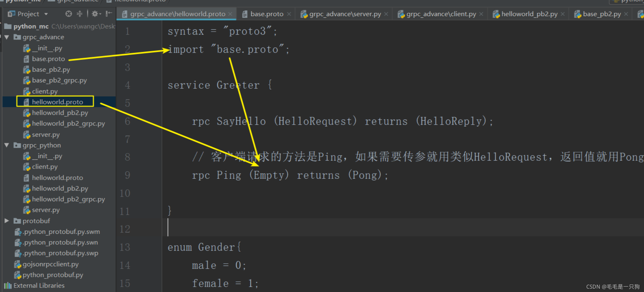Select base.proto file in grpc_advance
644x292 pixels.
[48, 59]
